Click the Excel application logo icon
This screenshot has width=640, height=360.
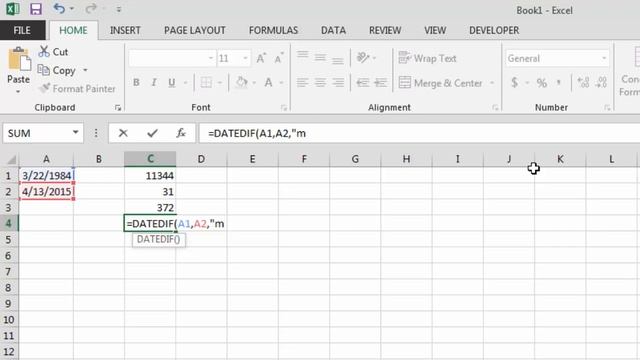[13, 9]
